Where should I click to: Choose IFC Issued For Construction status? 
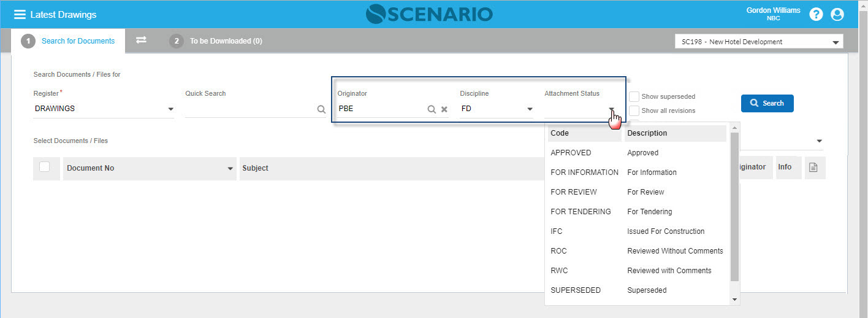tap(638, 231)
